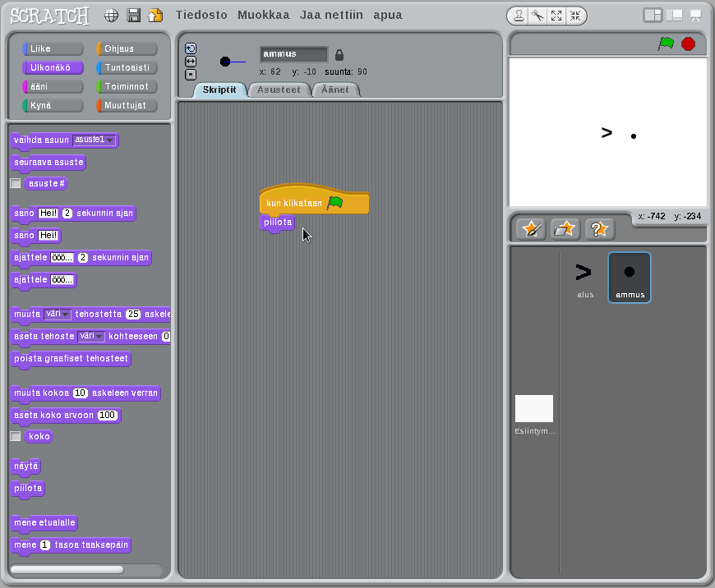Screen dimensions: 715x588
Task: Click the mene etualalle block
Action: [44, 523]
